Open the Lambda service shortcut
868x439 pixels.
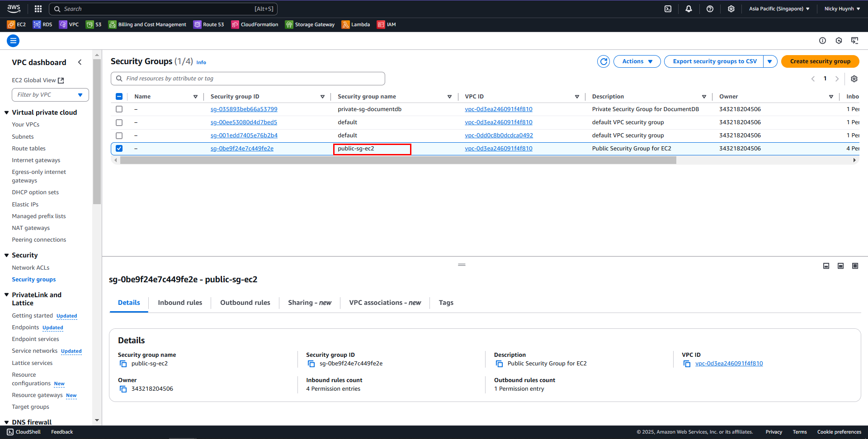[356, 24]
